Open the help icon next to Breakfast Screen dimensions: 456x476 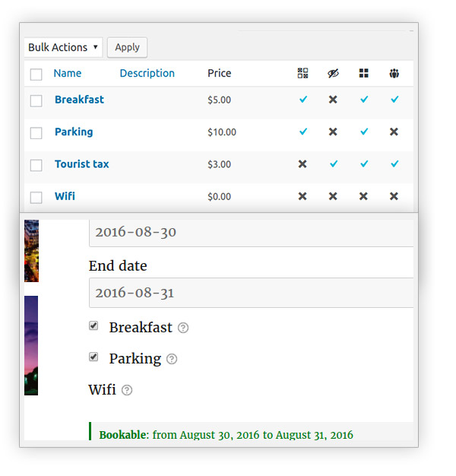(183, 328)
